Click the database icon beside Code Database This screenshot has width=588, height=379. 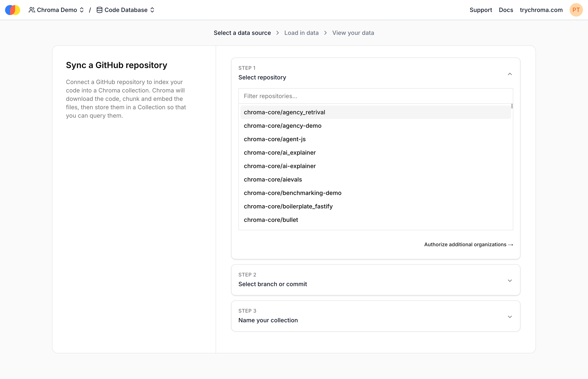(99, 10)
